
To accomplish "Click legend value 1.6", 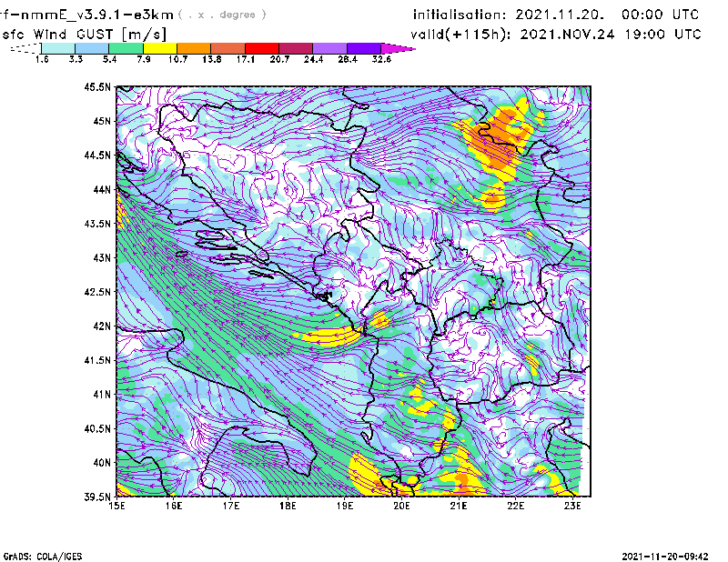I will (x=42, y=59).
